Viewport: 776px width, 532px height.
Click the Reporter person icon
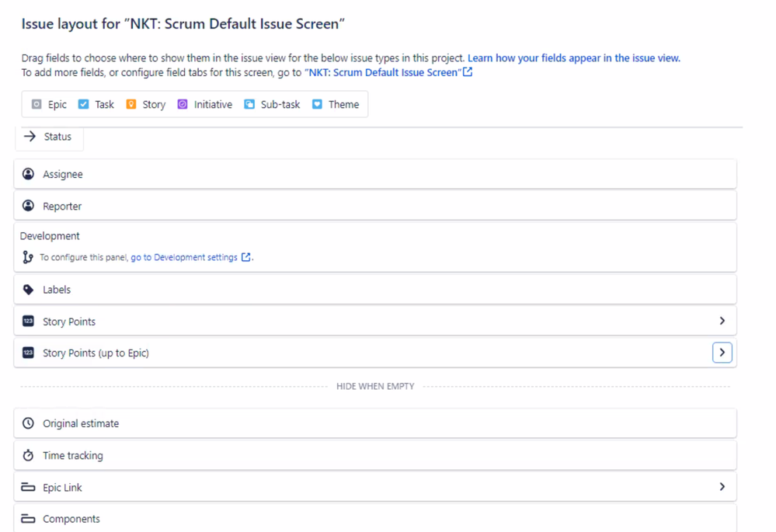(28, 205)
